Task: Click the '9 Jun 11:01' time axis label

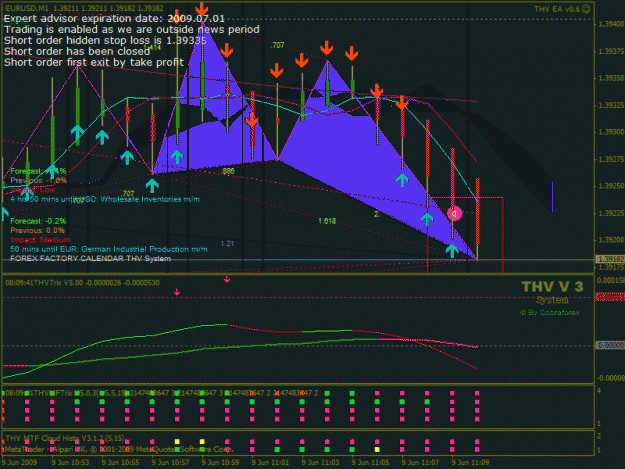Action: (x=270, y=463)
